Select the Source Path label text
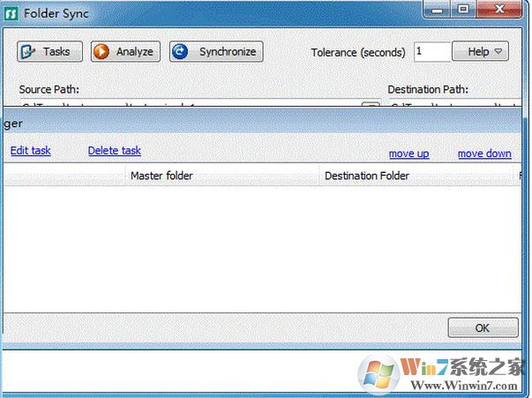532x398 pixels. (x=49, y=90)
